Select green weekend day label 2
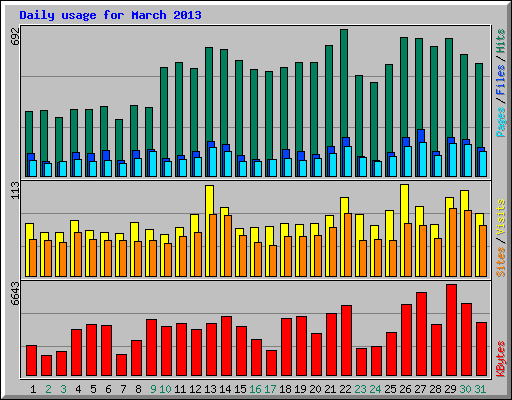The image size is (512, 400). [x=48, y=389]
